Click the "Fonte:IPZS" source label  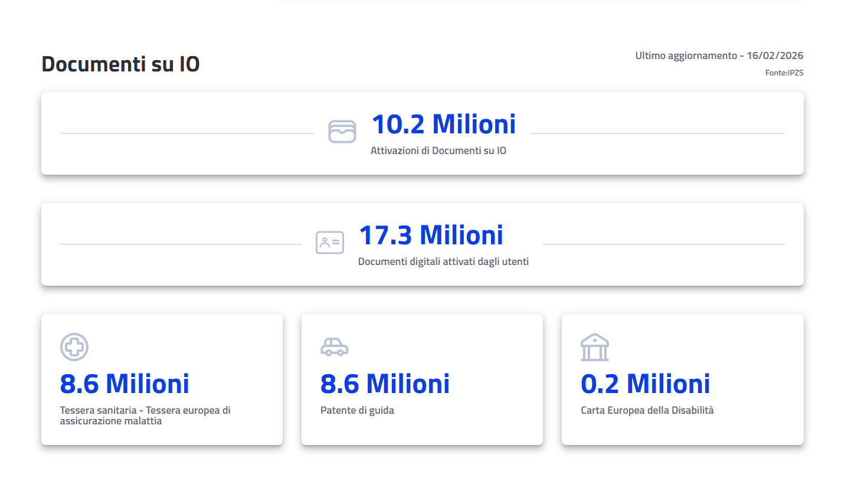784,73
